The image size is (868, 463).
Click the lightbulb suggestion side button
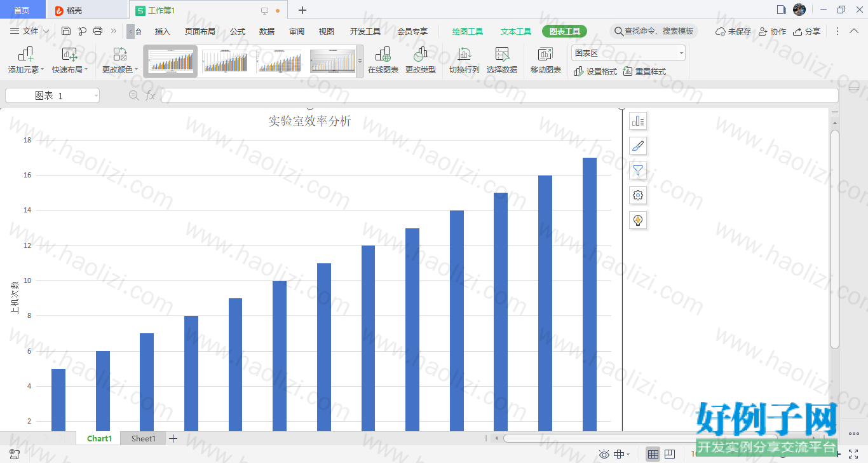(638, 220)
